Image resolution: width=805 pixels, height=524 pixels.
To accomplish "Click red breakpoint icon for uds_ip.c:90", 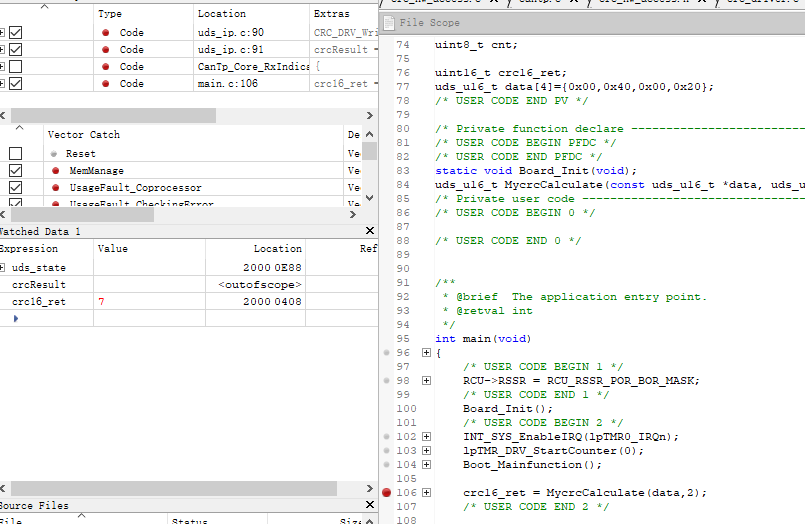I will 106,32.
